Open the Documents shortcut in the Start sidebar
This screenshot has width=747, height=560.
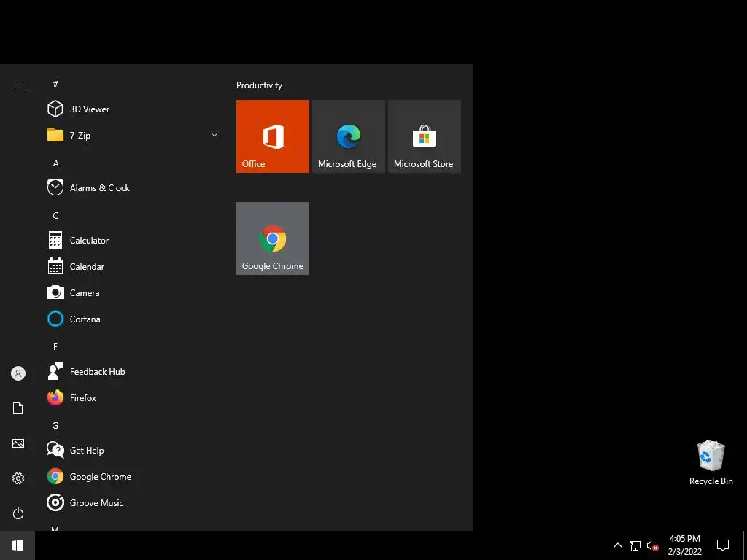point(18,408)
